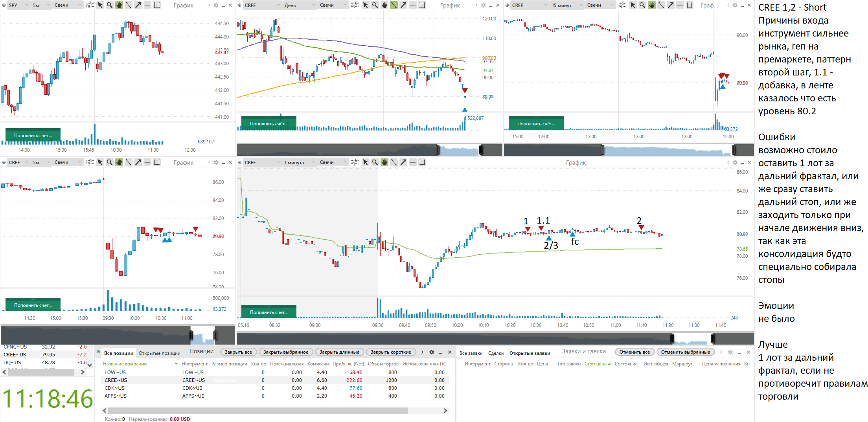
Task: Open settings gear of SPY chart panel
Action: (x=216, y=5)
